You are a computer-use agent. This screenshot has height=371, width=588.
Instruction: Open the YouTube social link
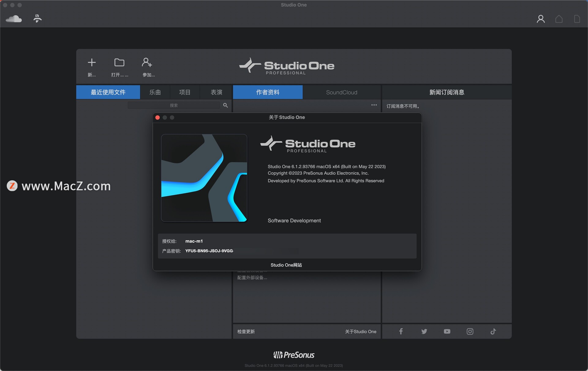pos(447,332)
